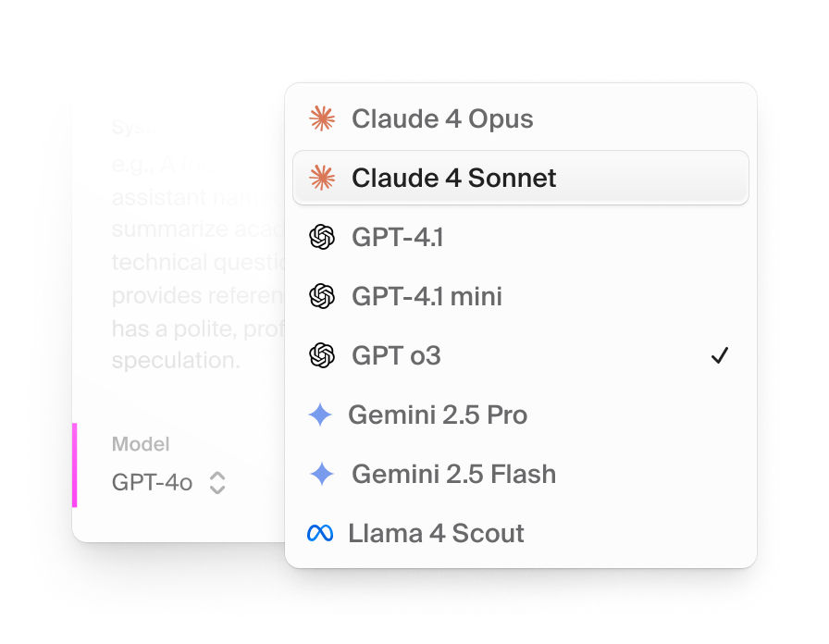Switch model to Llama 4 Scout
Screen dimensions: 829x644
pos(436,533)
